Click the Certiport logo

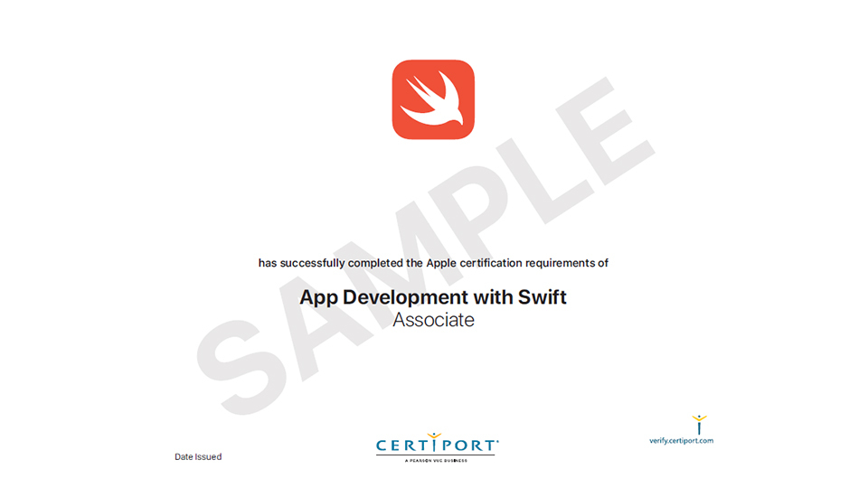pos(438,447)
